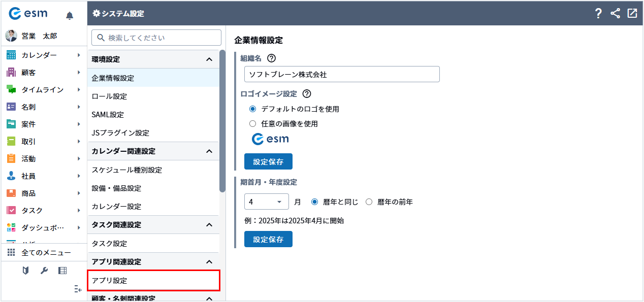Click the notification bell icon
The width and height of the screenshot is (644, 302).
click(70, 16)
